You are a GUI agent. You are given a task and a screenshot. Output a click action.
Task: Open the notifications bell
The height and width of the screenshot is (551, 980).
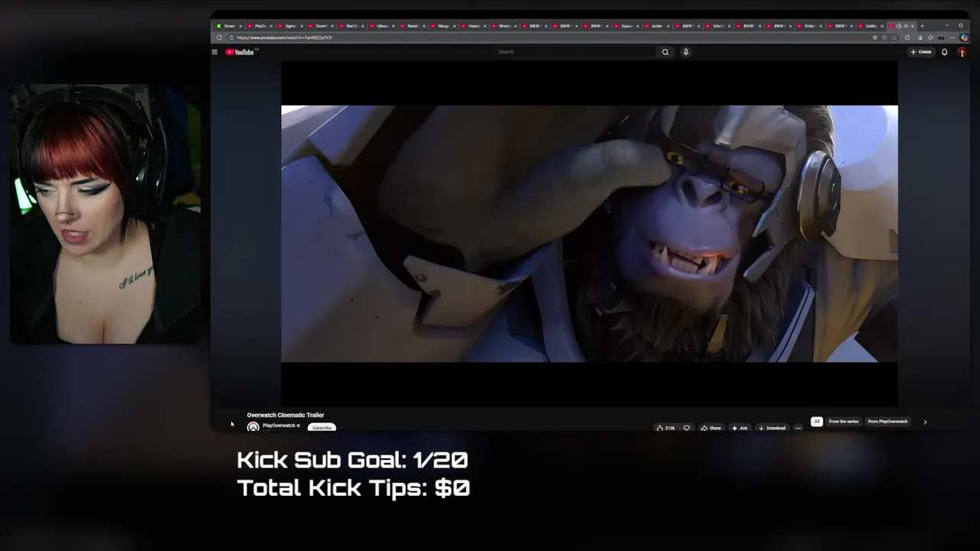tap(945, 52)
